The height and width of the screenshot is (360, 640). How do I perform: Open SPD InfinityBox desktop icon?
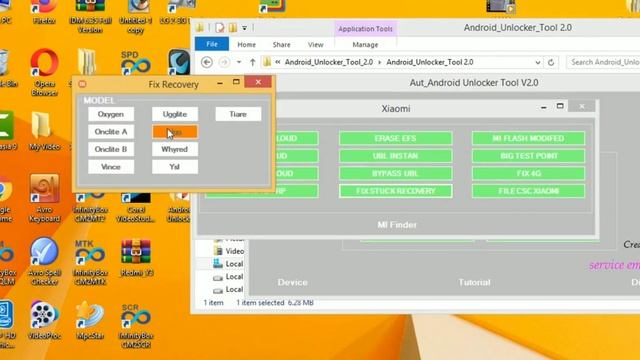[x=136, y=62]
